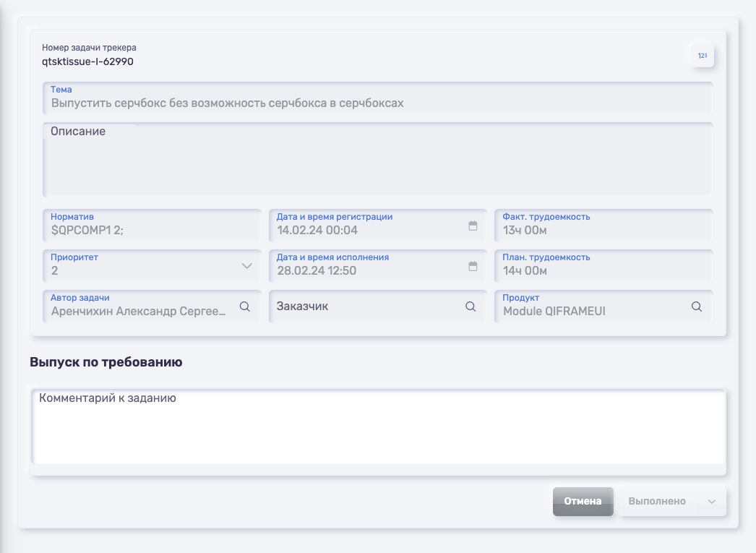The width and height of the screenshot is (756, 553).
Task: Expand the Приоритет dropdown chevron
Action: pyautogui.click(x=246, y=266)
